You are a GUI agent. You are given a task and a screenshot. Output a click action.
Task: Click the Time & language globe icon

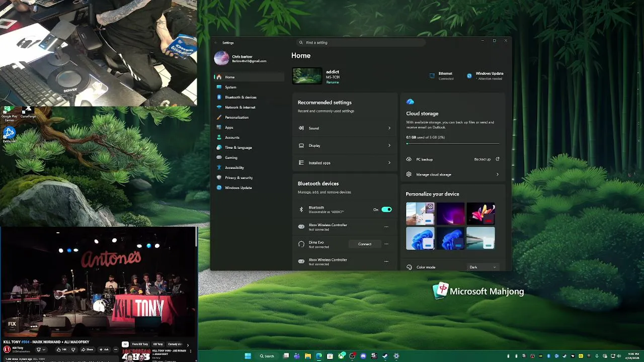click(219, 147)
